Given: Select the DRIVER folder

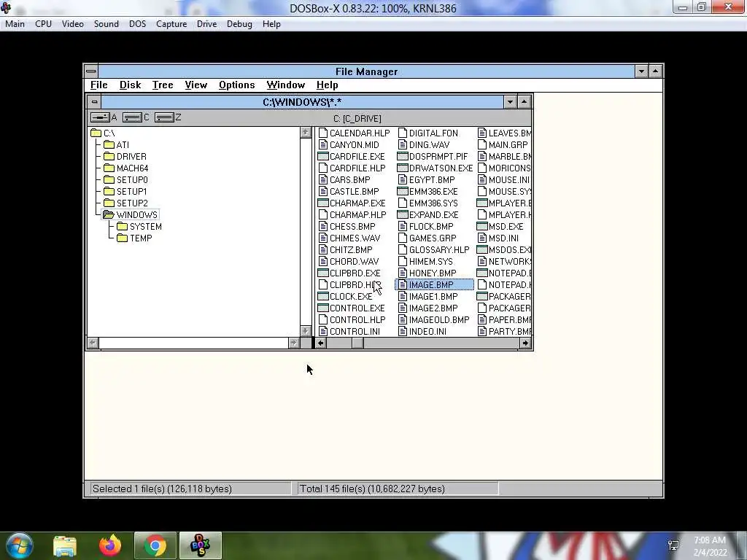Looking at the screenshot, I should coord(125,156).
